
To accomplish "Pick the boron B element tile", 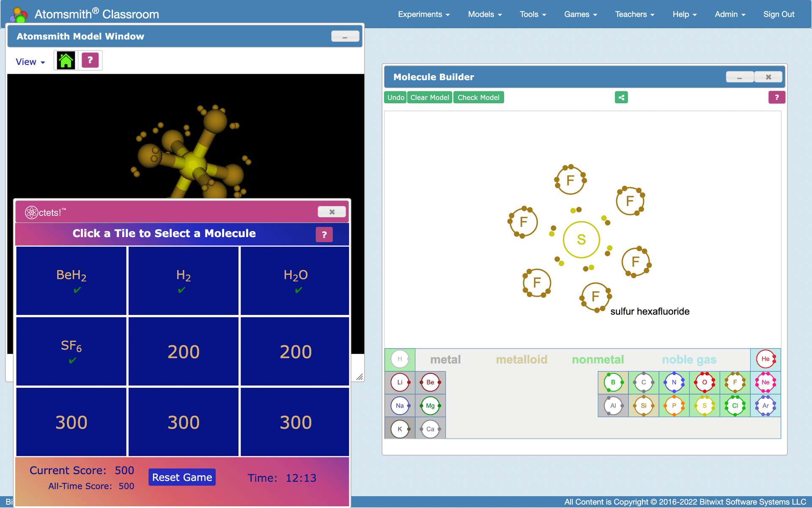I will click(x=613, y=382).
